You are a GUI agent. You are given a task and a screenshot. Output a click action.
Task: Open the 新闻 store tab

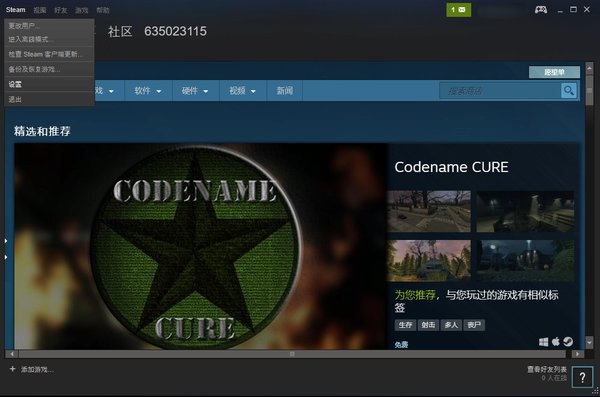(285, 91)
